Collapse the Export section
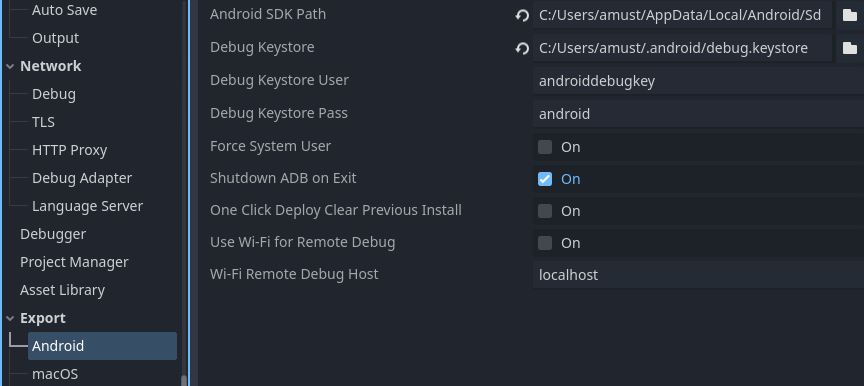 10,319
